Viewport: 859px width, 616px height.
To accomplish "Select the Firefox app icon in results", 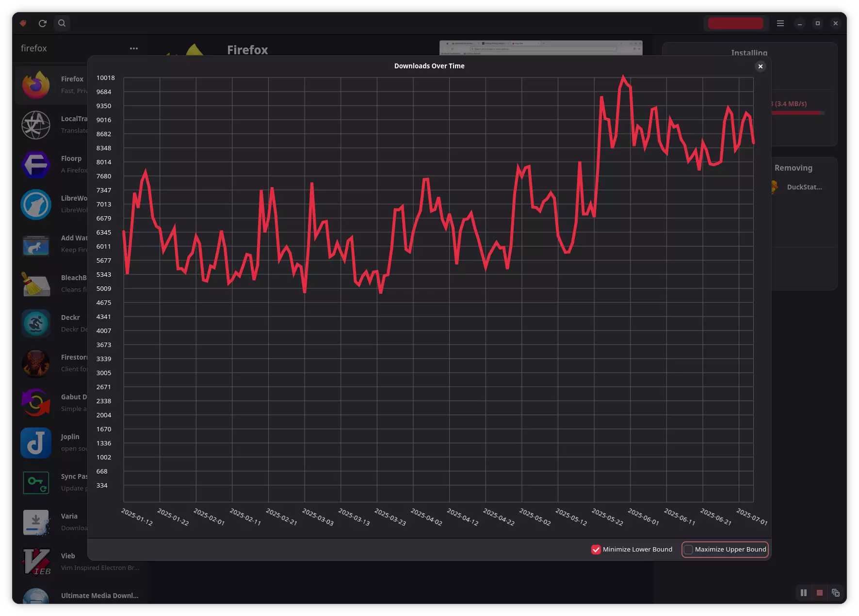I will pyautogui.click(x=36, y=85).
